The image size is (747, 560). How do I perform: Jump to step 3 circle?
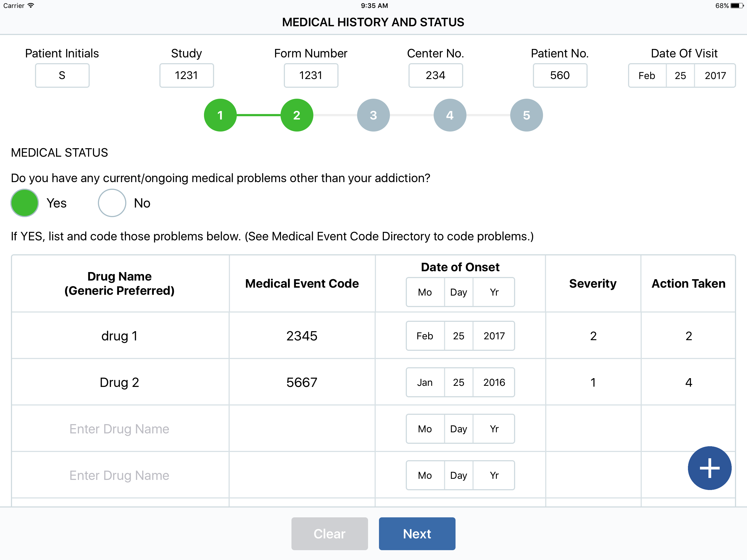pyautogui.click(x=373, y=115)
